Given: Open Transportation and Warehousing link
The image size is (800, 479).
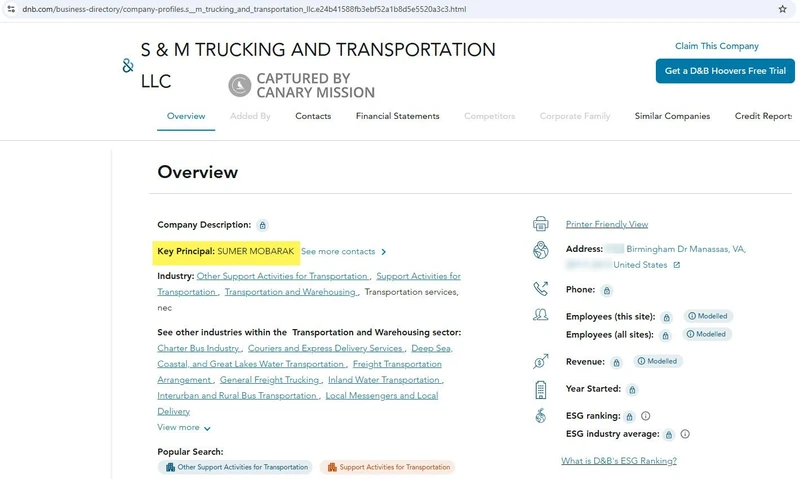Looking at the screenshot, I should [x=290, y=292].
